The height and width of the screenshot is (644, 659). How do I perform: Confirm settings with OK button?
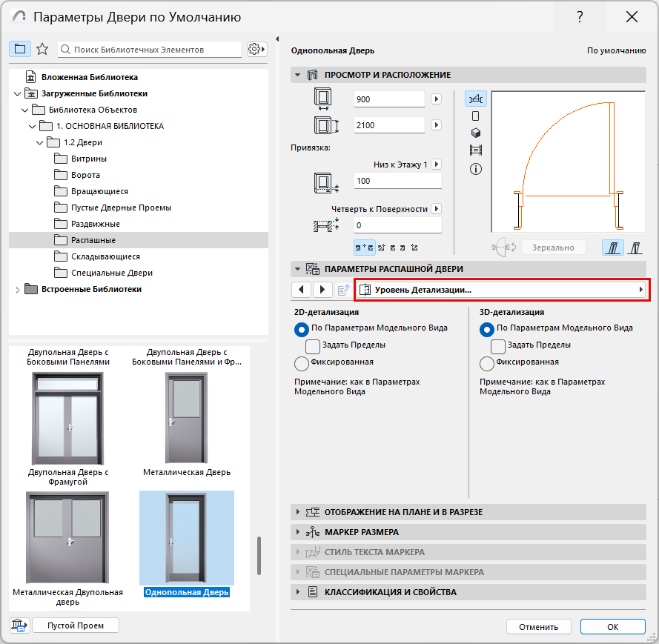pyautogui.click(x=613, y=627)
